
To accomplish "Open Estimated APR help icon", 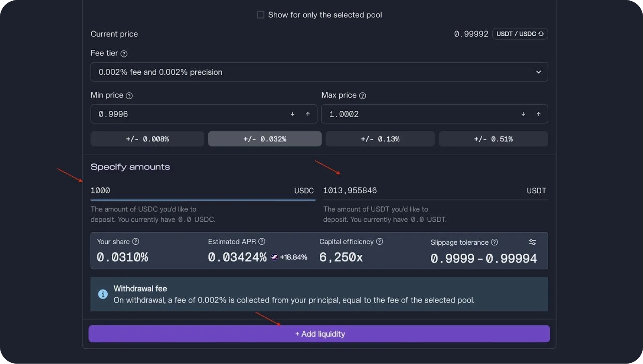I will 262,241.
